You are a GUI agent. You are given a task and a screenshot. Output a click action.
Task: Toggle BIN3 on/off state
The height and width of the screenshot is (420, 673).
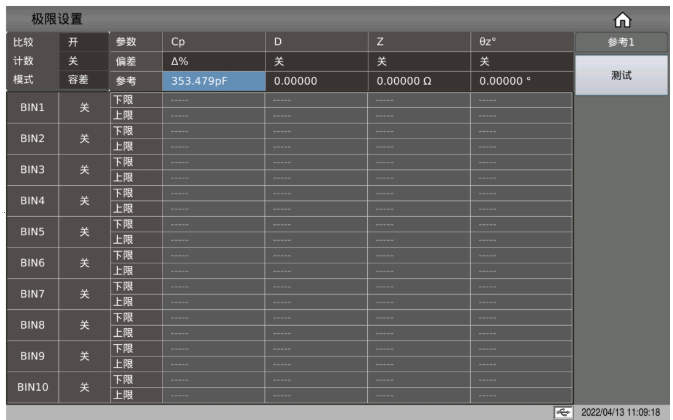[x=84, y=170]
